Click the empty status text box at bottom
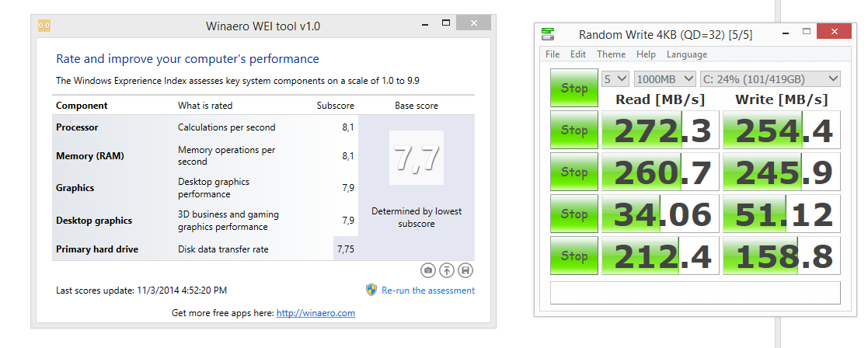 pos(695,293)
